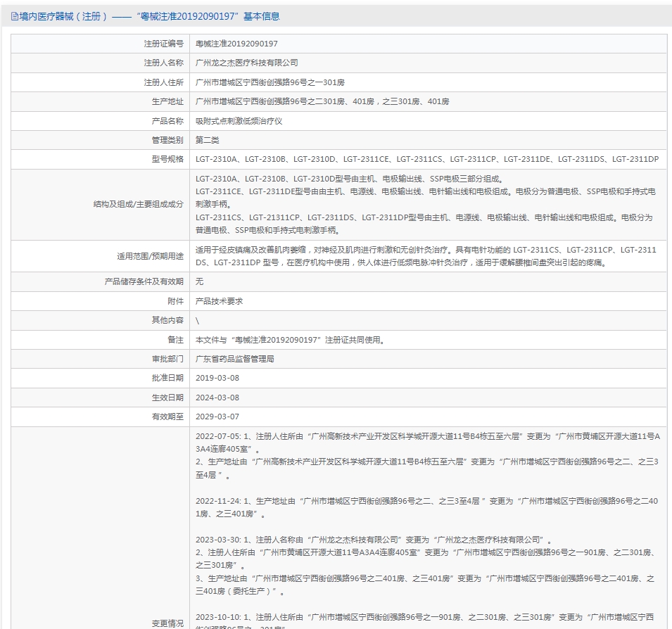Click production address value 96号之二301房、401房，之三301房、401房
The image size is (672, 629).
pos(322,101)
